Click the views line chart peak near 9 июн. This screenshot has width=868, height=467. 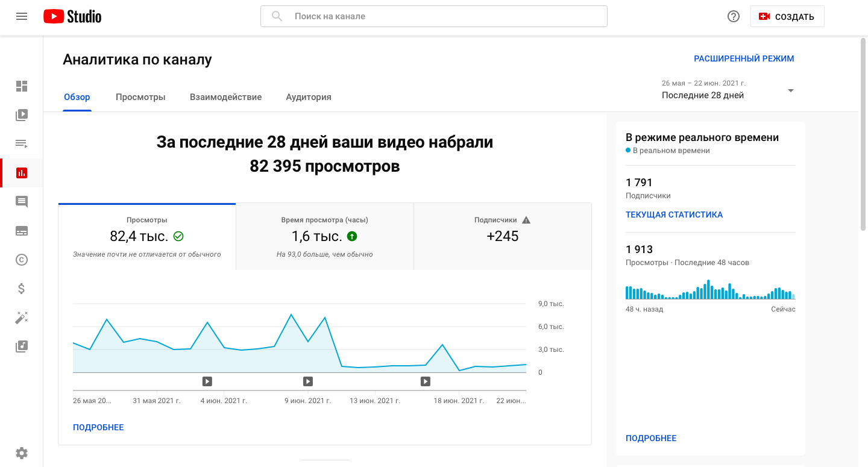pyautogui.click(x=291, y=315)
